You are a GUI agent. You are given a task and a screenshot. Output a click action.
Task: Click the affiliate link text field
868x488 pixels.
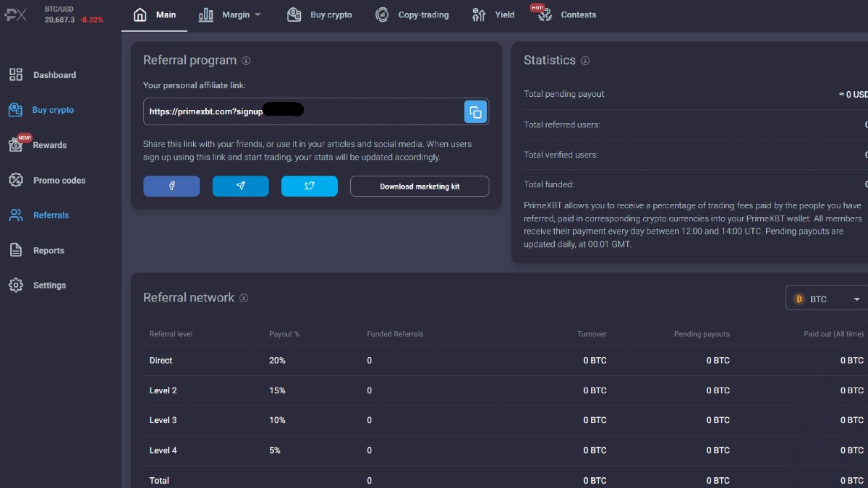(302, 112)
